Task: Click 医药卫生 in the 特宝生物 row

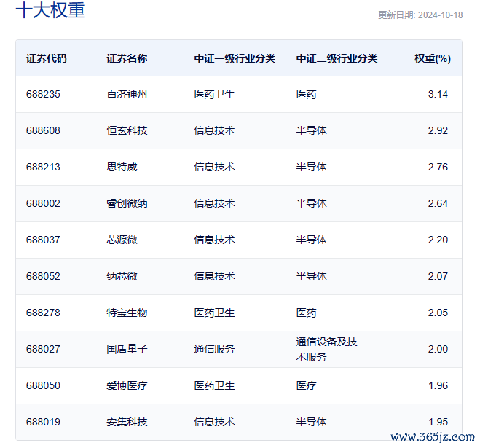Action: 214,313
